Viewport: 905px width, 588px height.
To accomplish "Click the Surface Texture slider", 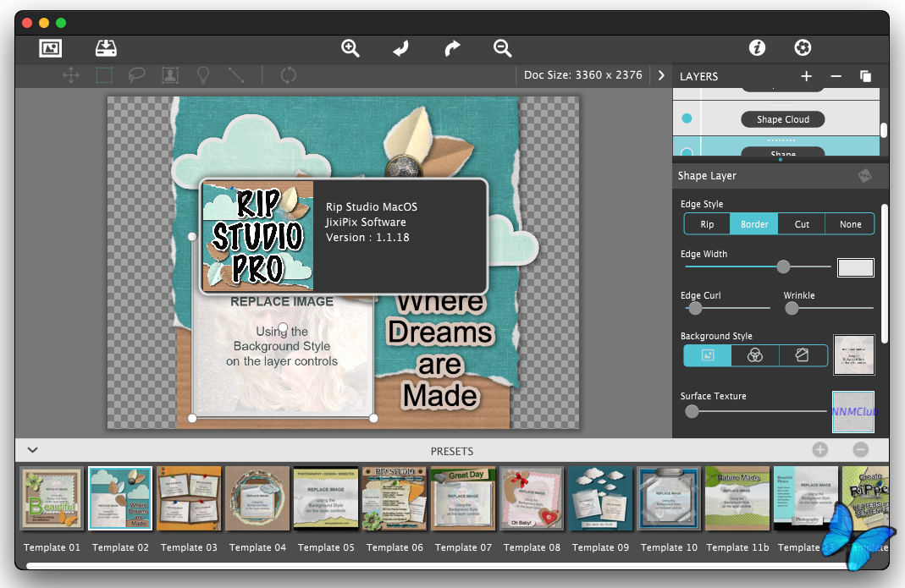I will (755, 411).
